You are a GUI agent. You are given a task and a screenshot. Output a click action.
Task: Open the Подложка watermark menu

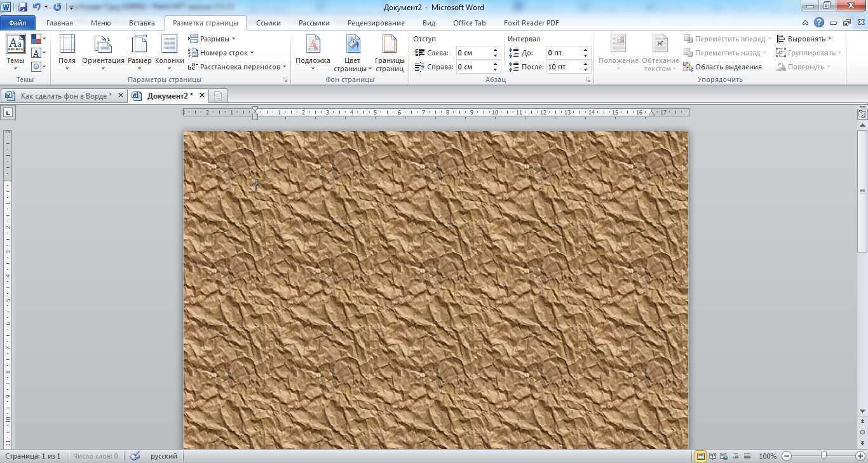pyautogui.click(x=313, y=52)
